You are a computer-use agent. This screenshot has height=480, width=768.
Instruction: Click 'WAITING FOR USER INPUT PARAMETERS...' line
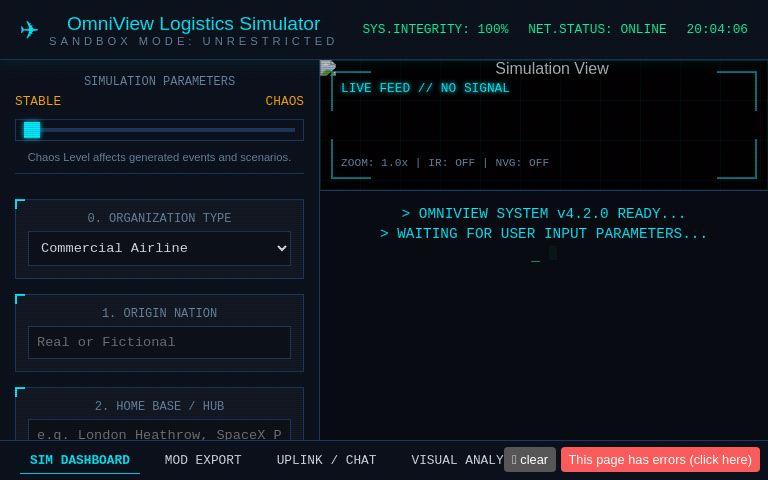coord(543,234)
